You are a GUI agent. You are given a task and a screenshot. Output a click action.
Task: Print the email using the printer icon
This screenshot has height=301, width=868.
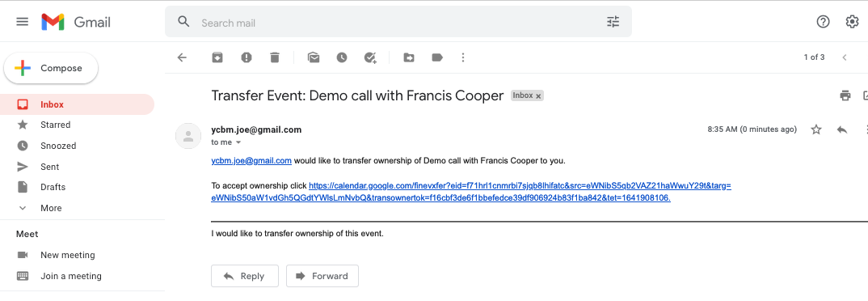[x=845, y=95]
